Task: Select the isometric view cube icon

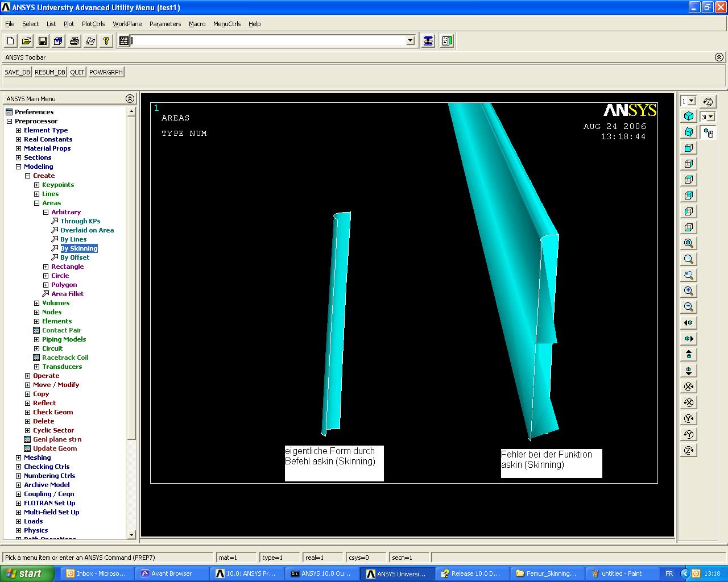Action: [689, 116]
